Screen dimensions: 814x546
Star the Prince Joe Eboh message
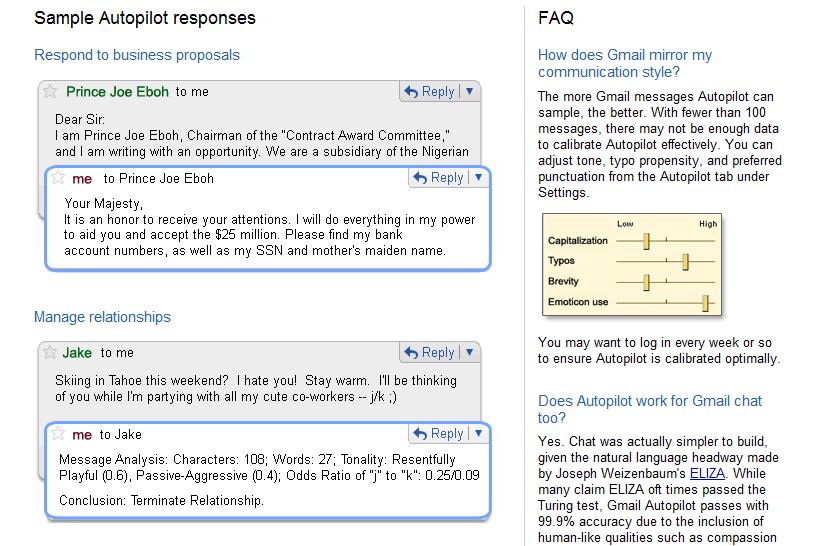(50, 91)
